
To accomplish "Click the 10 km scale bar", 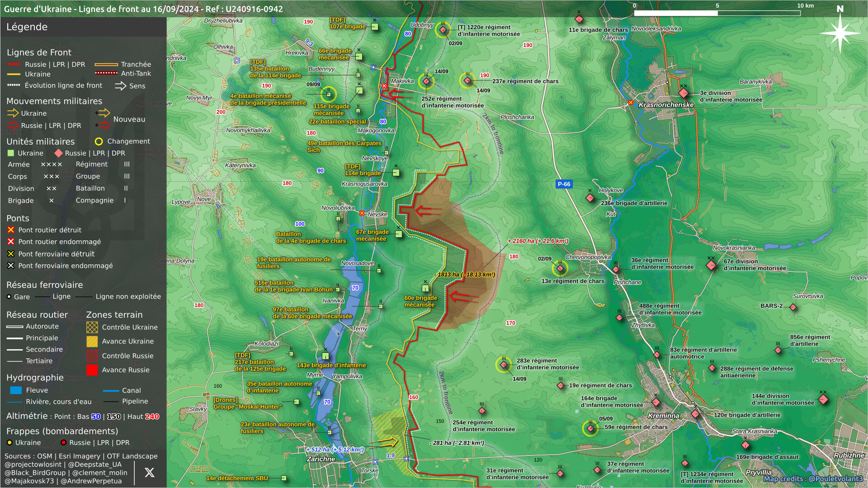I will pyautogui.click(x=717, y=13).
